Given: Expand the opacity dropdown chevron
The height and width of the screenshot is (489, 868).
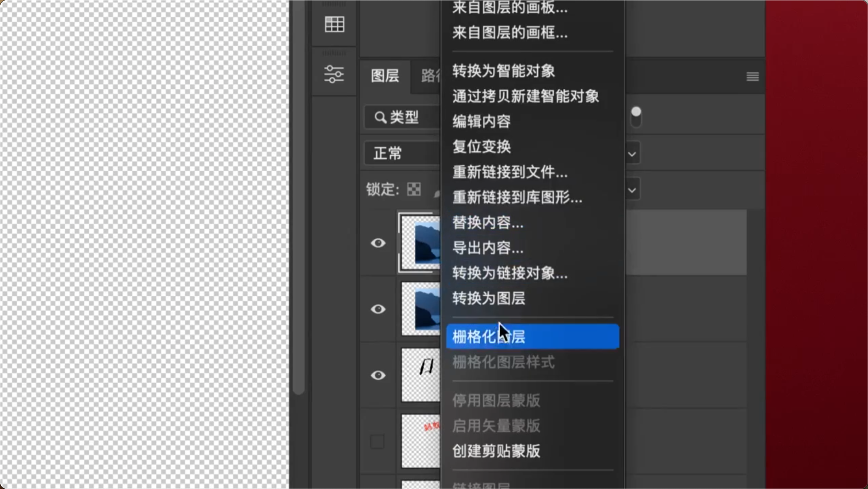Looking at the screenshot, I should pyautogui.click(x=632, y=154).
